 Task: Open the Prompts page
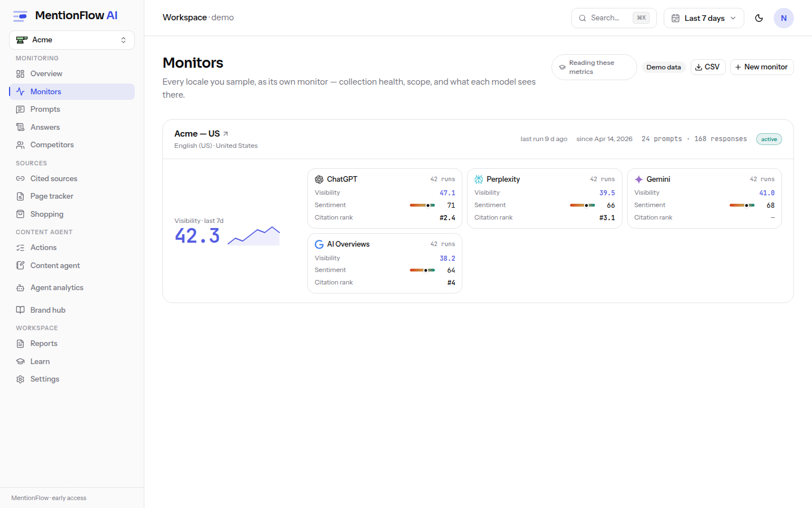point(72,110)
